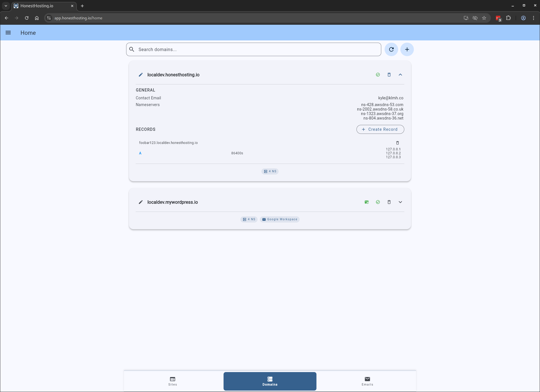The width and height of the screenshot is (540, 392).
Task: Toggle the localdev.honesthosting.io verified check status
Action: point(378,75)
